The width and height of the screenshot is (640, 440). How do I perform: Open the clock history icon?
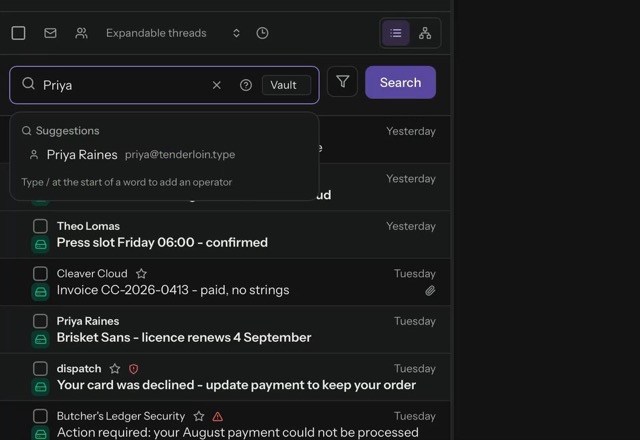pos(262,33)
